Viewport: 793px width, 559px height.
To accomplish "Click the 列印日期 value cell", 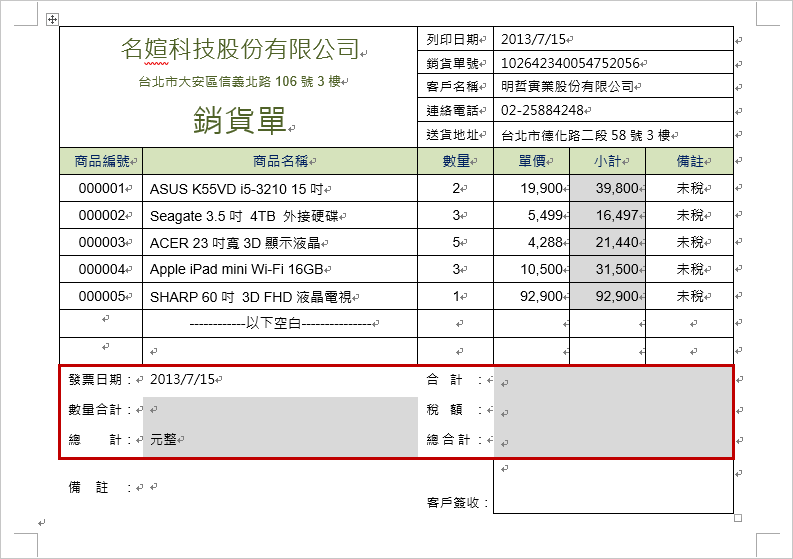I will 612,39.
